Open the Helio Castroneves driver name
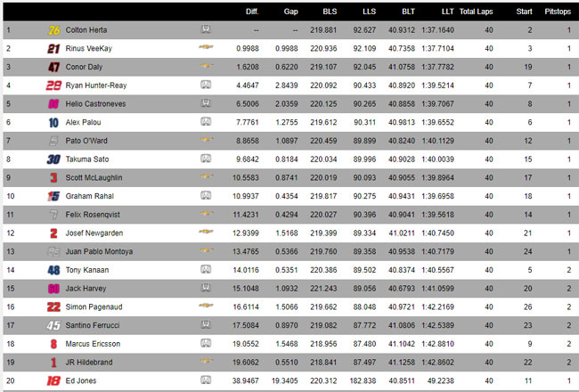This screenshot has height=392, width=579. tap(95, 104)
